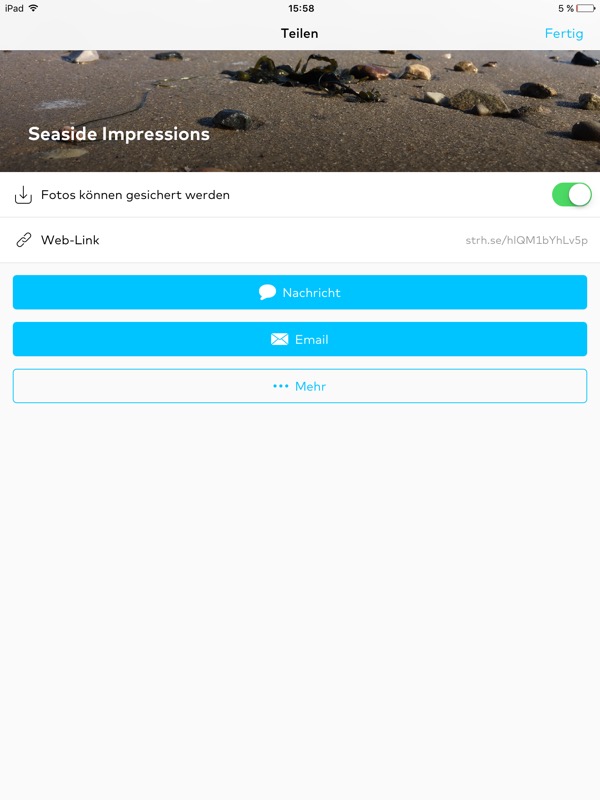
Task: Click the download icon beside Fotos
Action: (24, 195)
